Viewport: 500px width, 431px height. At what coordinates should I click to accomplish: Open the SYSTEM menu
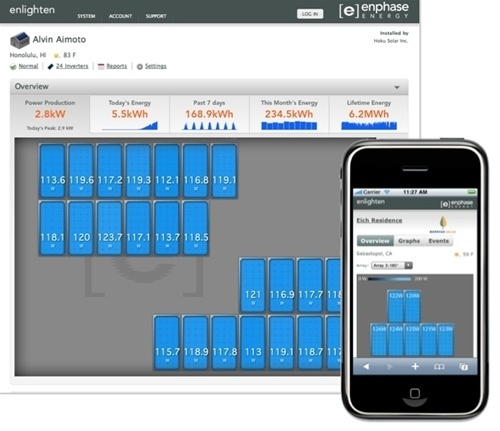86,16
